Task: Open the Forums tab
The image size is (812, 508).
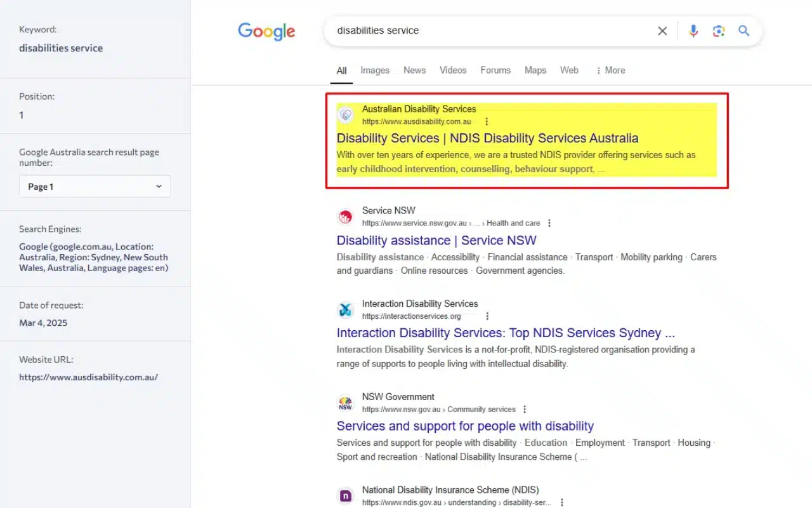Action: (495, 70)
